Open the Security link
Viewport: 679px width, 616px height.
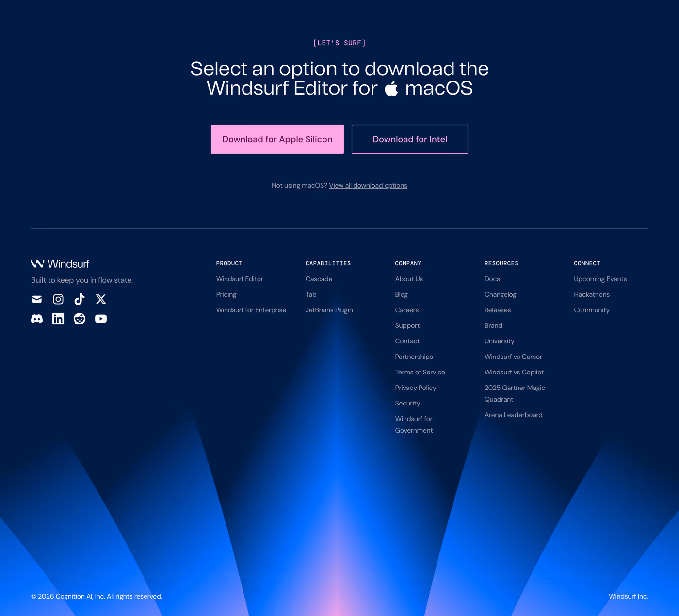pos(407,403)
